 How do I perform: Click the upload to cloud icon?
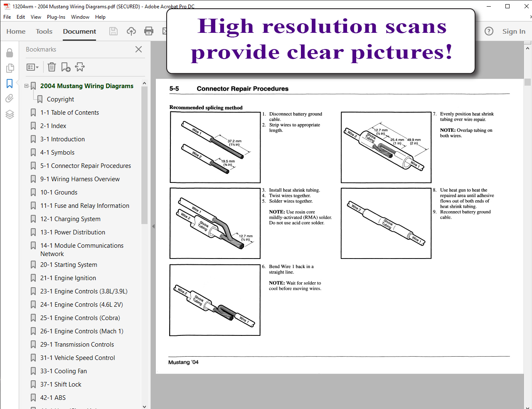[131, 31]
